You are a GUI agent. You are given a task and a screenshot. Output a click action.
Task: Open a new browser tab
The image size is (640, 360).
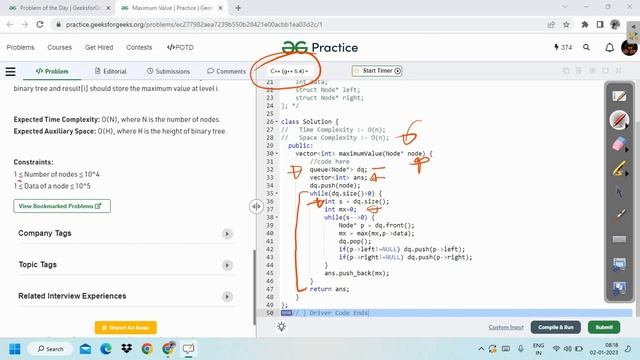(x=238, y=8)
